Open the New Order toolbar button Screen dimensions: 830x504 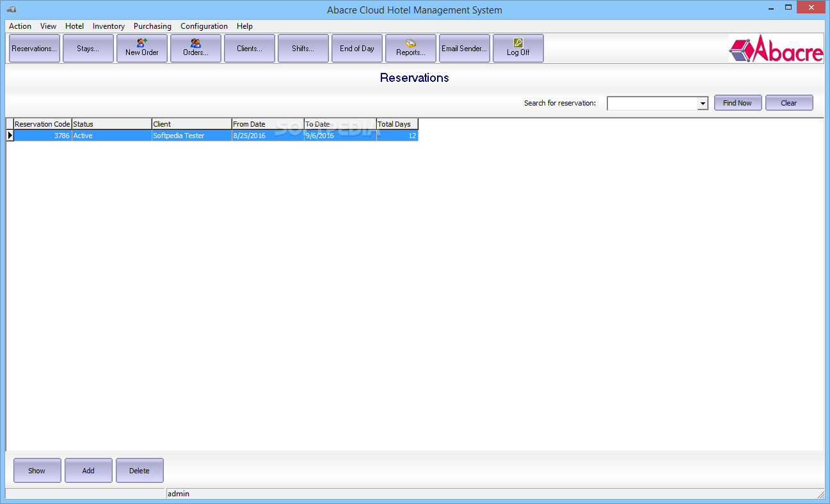tap(142, 49)
